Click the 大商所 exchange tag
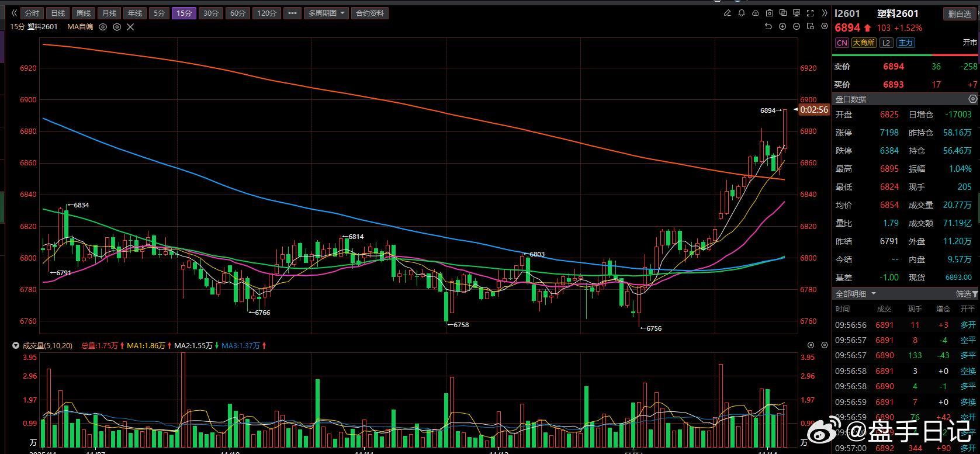Image resolution: width=980 pixels, height=454 pixels. (863, 43)
